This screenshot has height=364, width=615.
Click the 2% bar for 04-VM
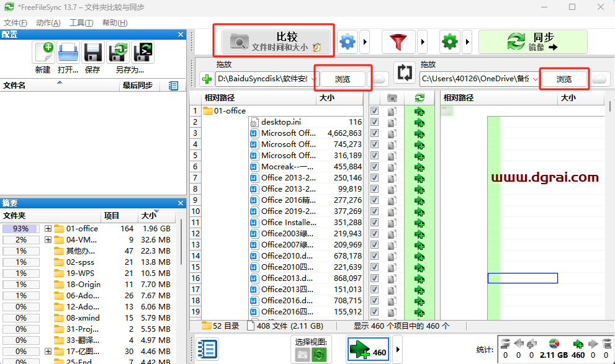tap(21, 239)
